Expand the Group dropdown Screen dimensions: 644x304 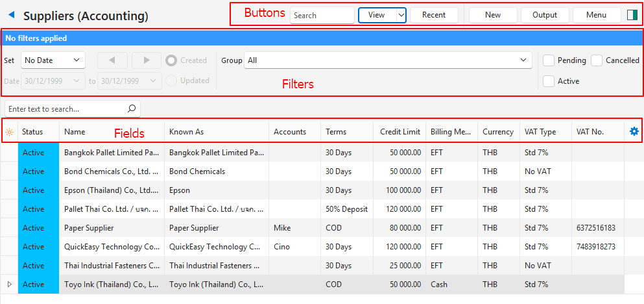tap(388, 60)
